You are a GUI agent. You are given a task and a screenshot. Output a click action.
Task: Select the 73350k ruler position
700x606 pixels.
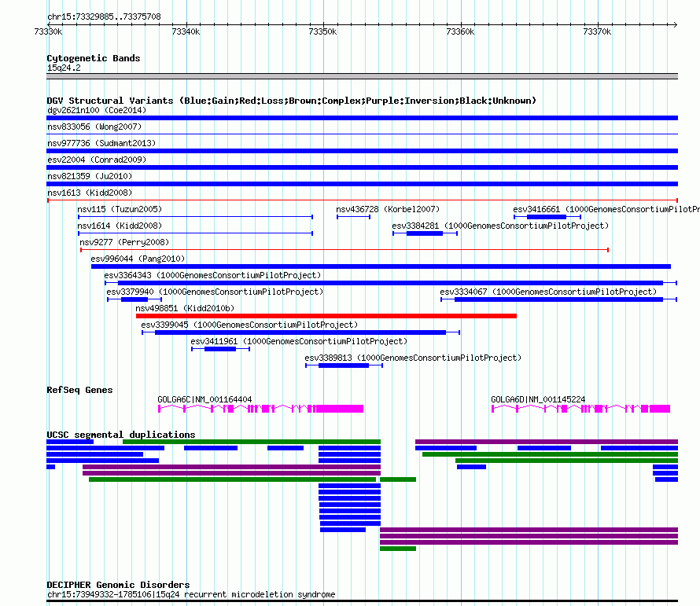click(x=322, y=31)
